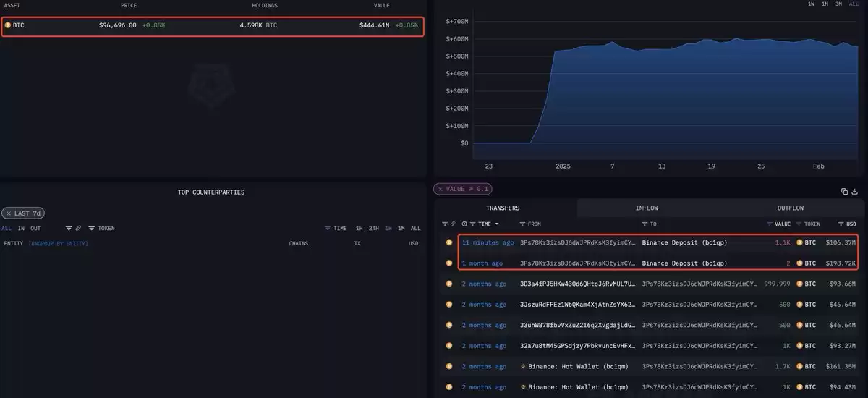
Task: Set counterparties time range to 1H
Action: pos(359,229)
